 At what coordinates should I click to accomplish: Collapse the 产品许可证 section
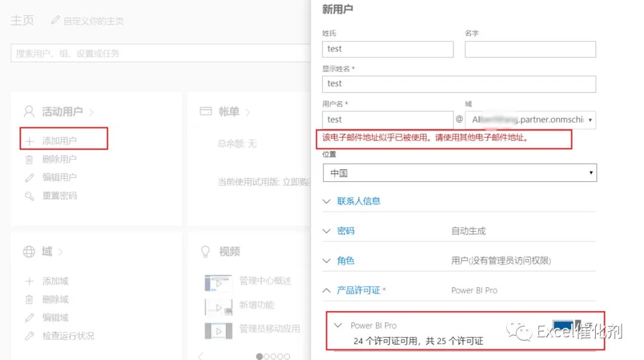point(358,290)
